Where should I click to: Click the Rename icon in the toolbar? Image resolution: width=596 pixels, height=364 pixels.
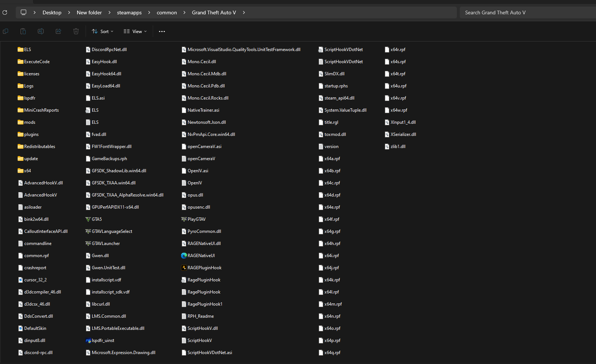pyautogui.click(x=41, y=32)
